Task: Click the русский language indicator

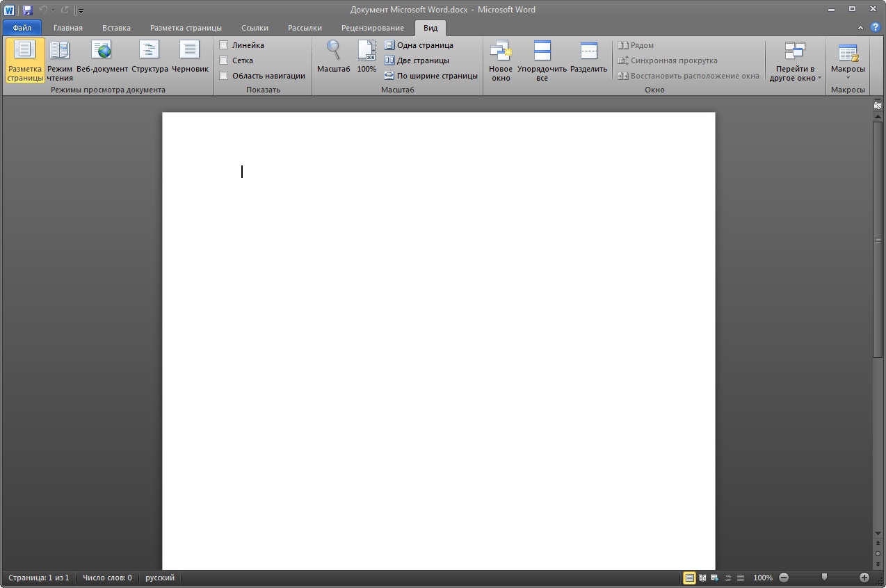Action: coord(159,578)
